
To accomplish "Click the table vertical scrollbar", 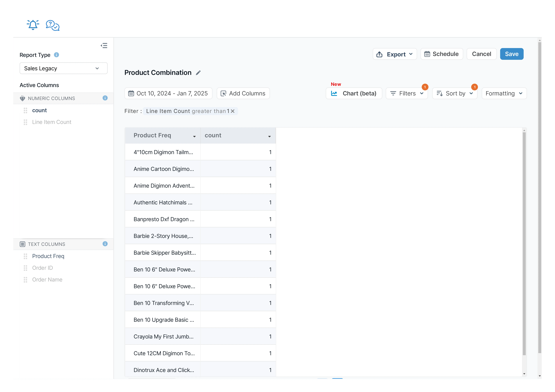I will point(524,241).
